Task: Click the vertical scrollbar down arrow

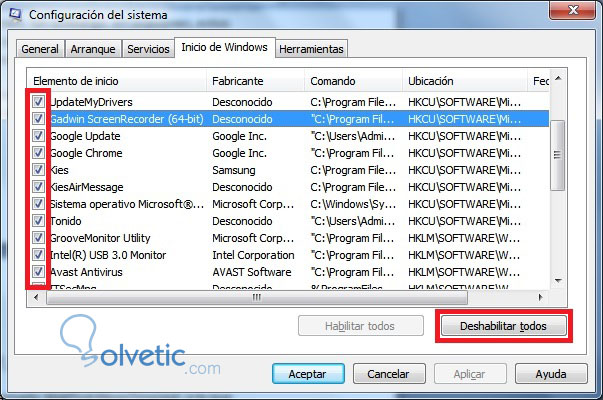Action: 558,281
